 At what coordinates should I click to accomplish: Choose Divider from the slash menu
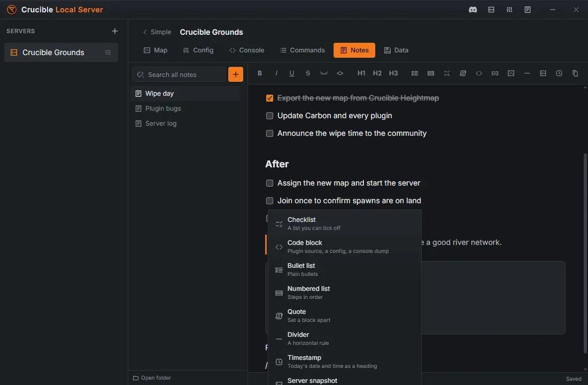tap(345, 338)
